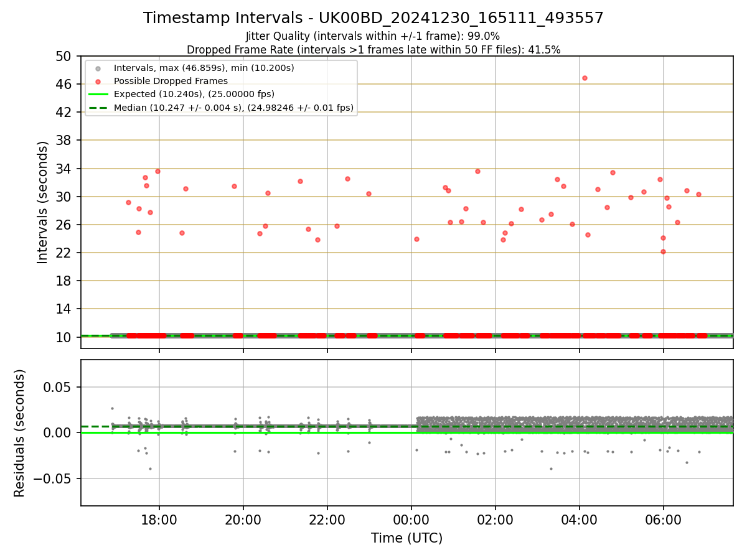
Task: Click the y-axis tick label '46'
Action: tap(64, 84)
